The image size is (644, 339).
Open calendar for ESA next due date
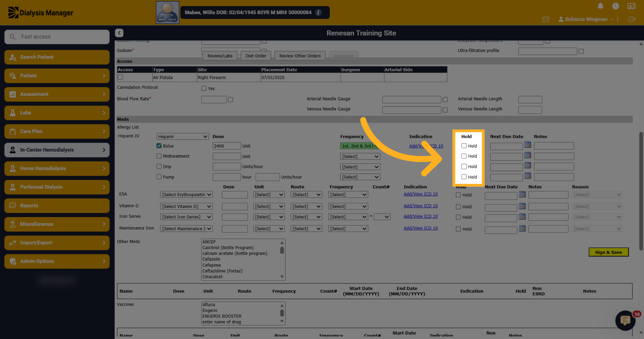click(522, 194)
